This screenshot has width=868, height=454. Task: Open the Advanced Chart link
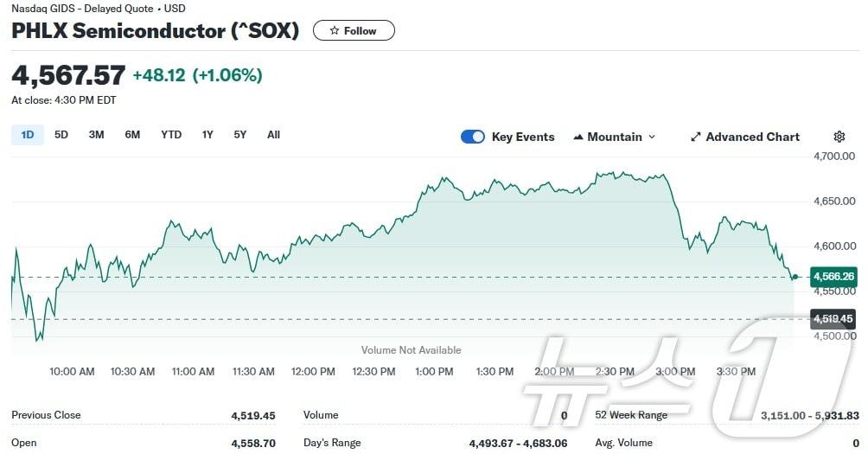pyautogui.click(x=752, y=137)
